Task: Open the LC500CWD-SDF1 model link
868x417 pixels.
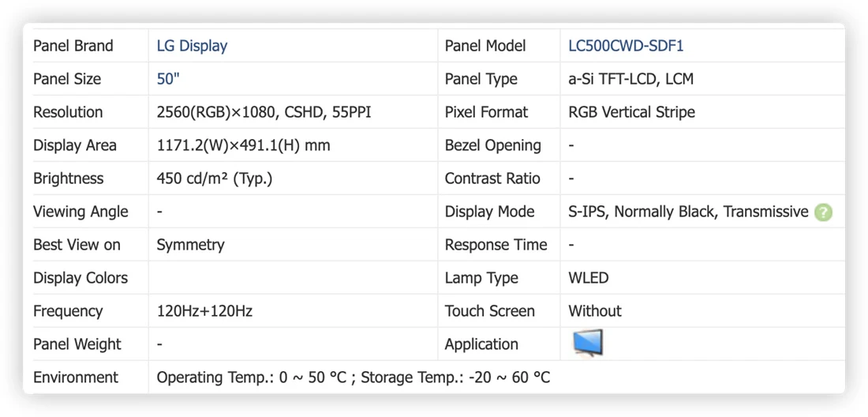Action: 626,45
